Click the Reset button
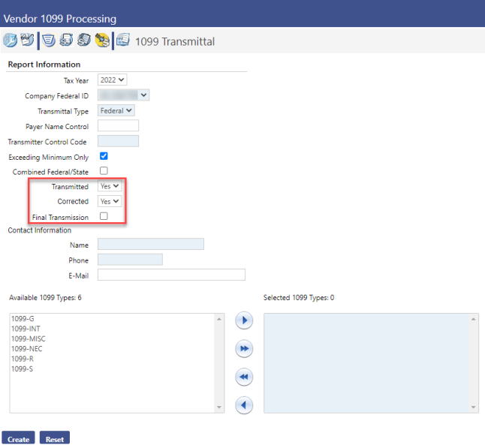Viewport: 485px width, 448px height. pyautogui.click(x=54, y=439)
